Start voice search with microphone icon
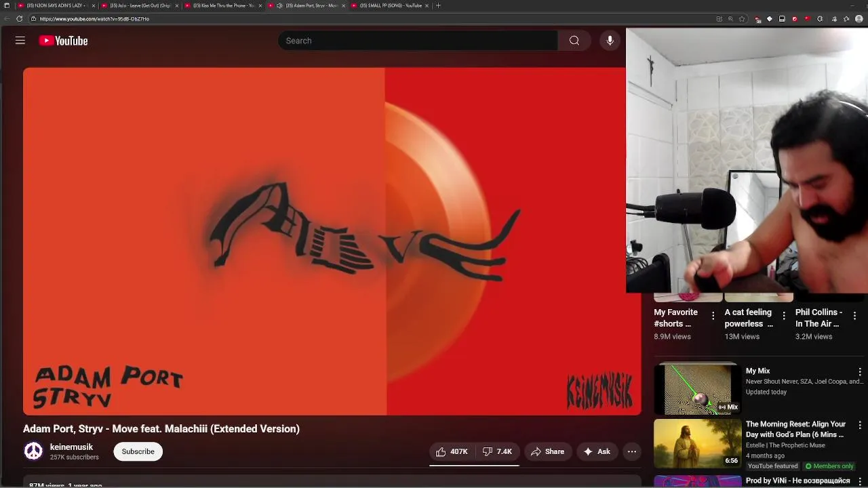Image resolution: width=868 pixels, height=488 pixels. (610, 41)
